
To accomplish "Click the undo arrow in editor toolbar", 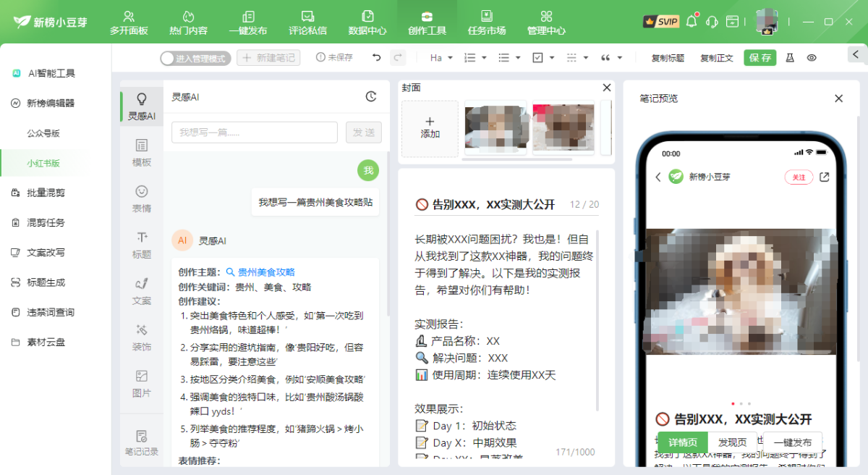I will 376,58.
